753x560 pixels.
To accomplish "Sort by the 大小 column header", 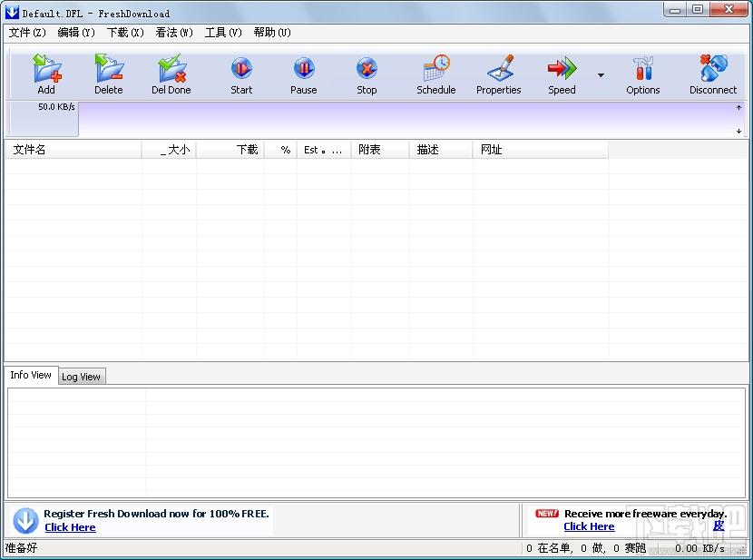I will (x=169, y=150).
